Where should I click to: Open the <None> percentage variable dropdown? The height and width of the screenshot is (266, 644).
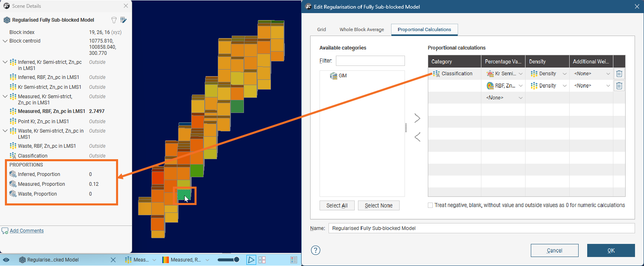click(x=504, y=98)
